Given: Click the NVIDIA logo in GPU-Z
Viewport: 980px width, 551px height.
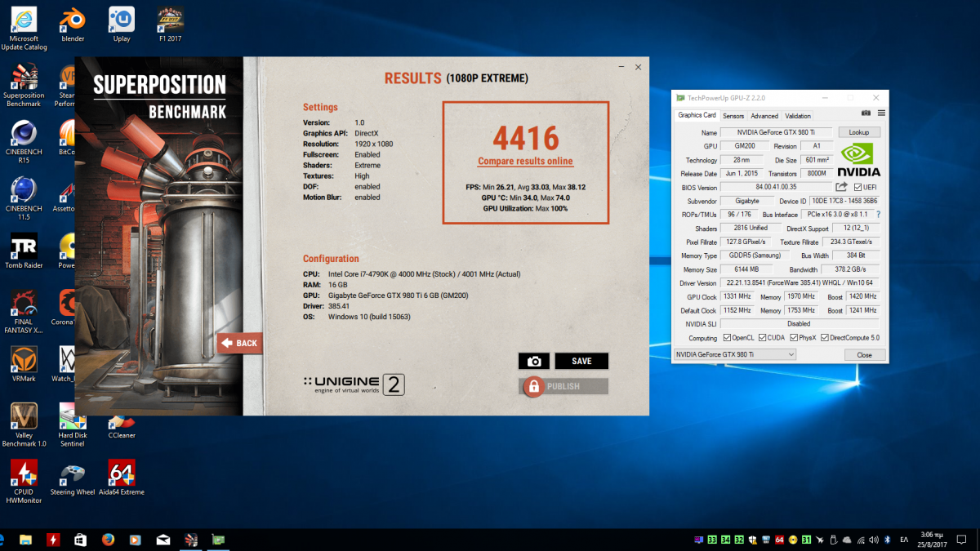Looking at the screenshot, I should tap(860, 159).
